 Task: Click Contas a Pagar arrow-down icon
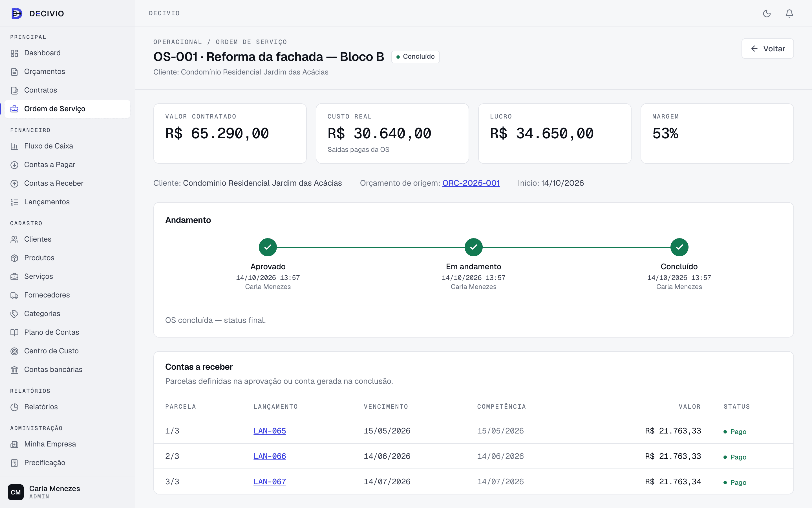click(x=14, y=165)
